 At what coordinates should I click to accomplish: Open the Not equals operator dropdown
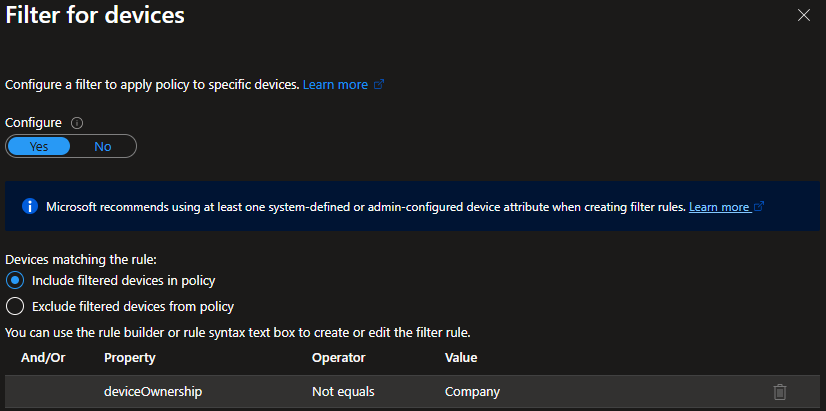pos(342,392)
